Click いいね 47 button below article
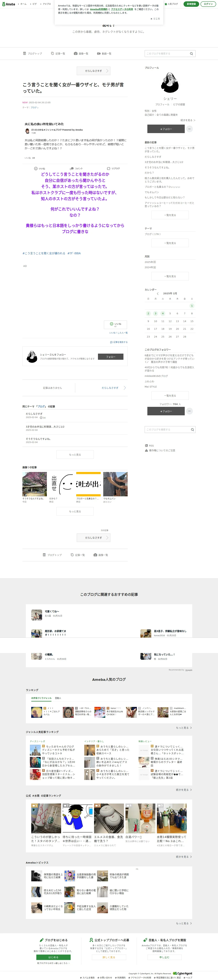218x980 pixels. [x=115, y=324]
